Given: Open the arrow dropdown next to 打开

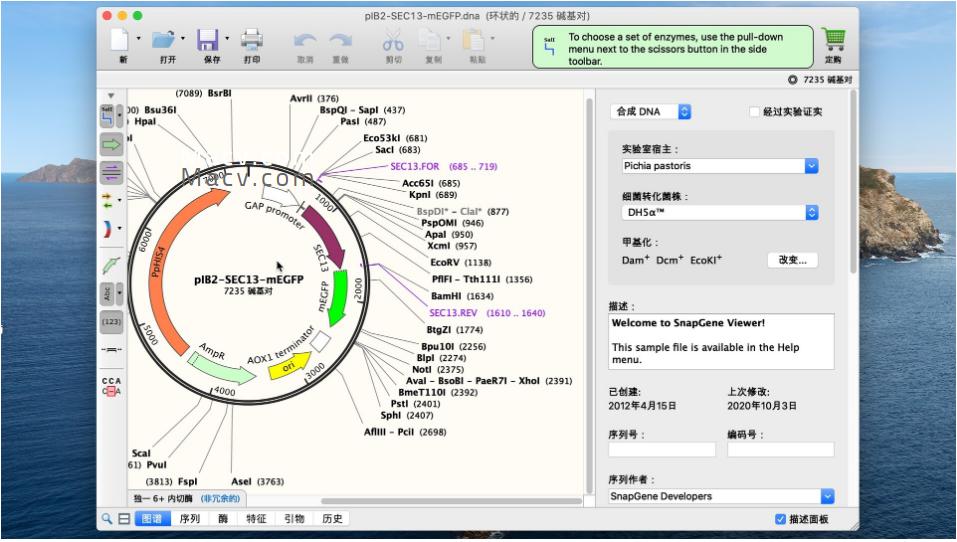Looking at the screenshot, I should pyautogui.click(x=182, y=38).
